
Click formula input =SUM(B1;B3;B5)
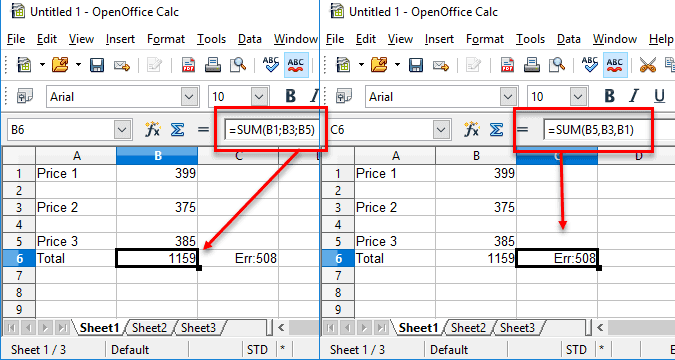click(x=272, y=130)
